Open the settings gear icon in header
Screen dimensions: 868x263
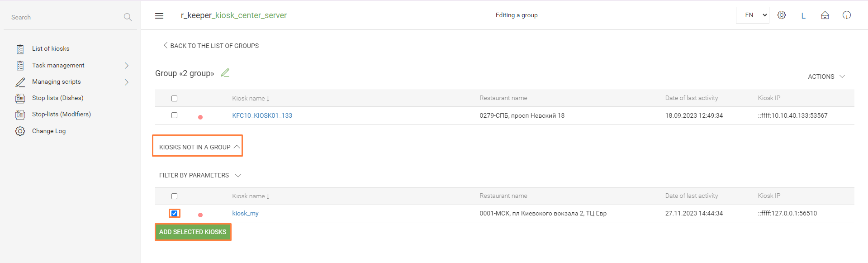pyautogui.click(x=782, y=15)
